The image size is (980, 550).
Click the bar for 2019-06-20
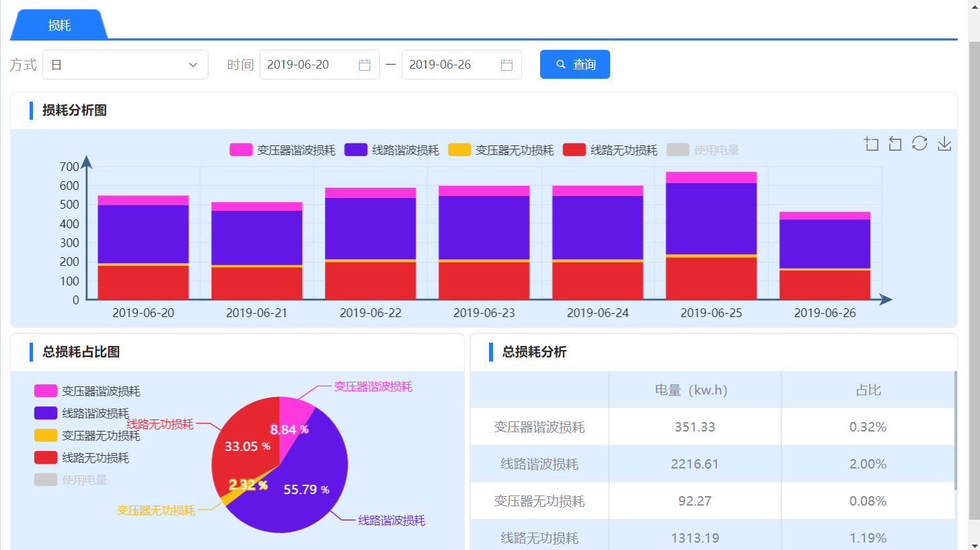[x=143, y=248]
